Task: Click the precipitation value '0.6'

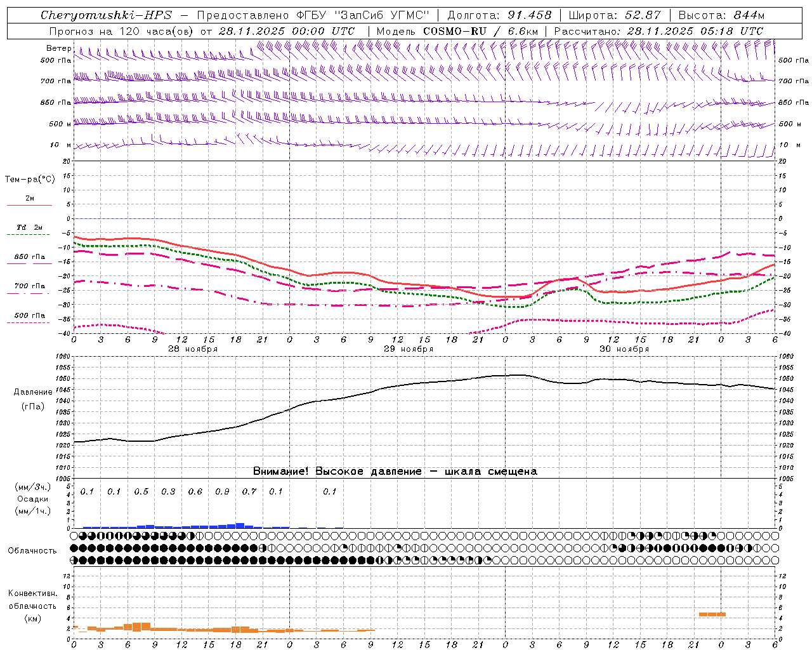Action: point(195,492)
